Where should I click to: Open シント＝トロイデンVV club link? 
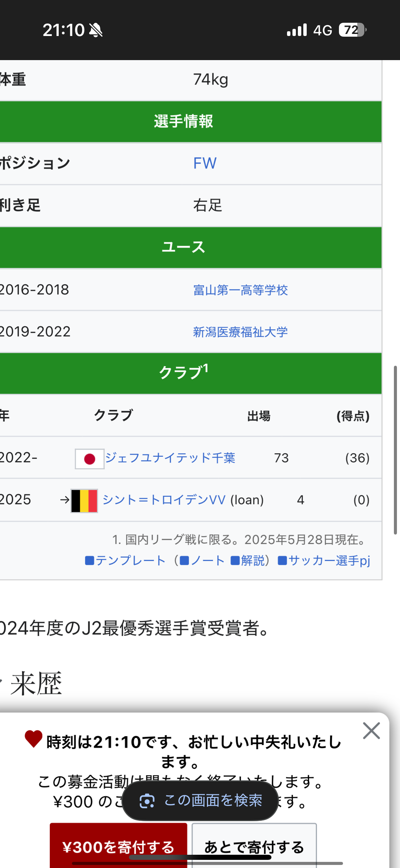(164, 500)
